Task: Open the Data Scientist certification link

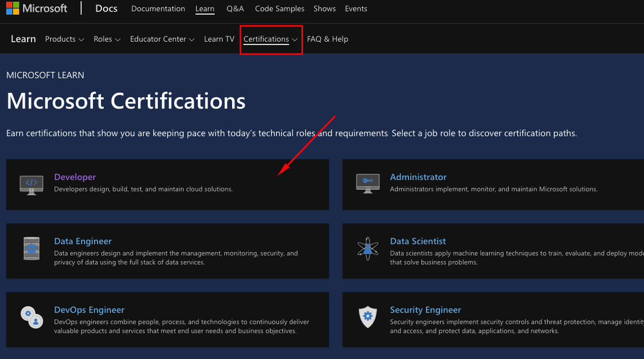Action: tap(418, 241)
